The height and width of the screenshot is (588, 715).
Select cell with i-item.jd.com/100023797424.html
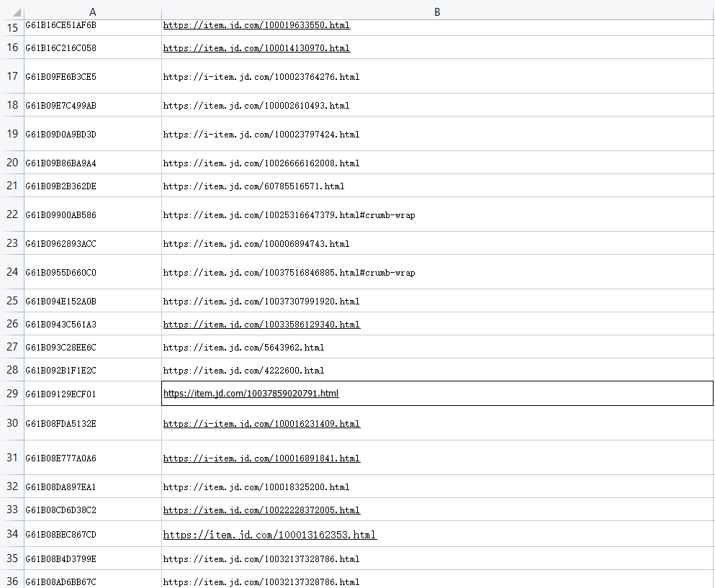coord(437,134)
